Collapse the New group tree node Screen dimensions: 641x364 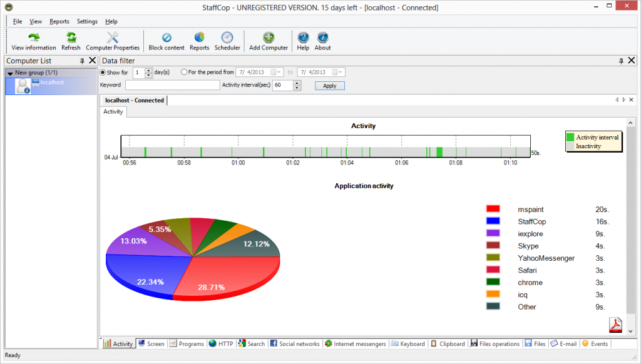click(x=10, y=73)
